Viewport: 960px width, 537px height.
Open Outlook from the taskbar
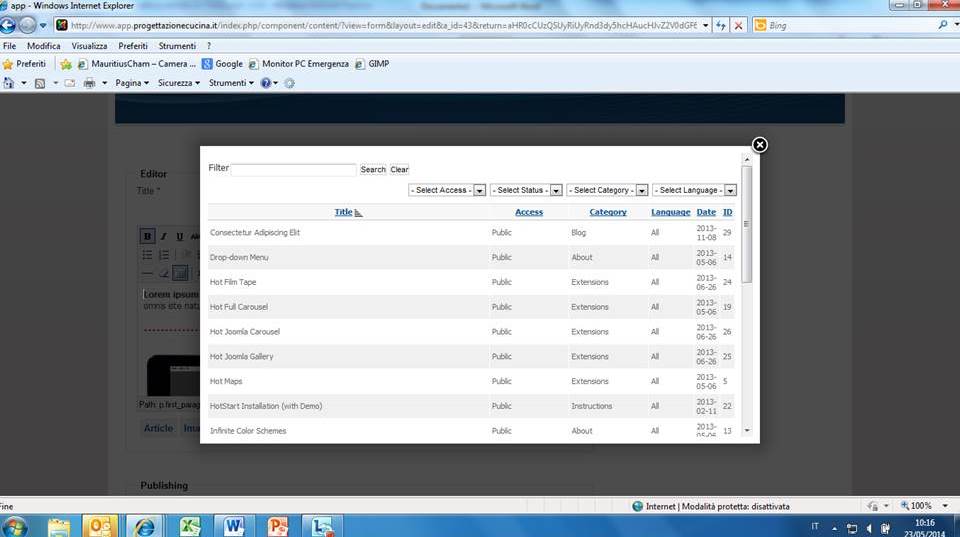[x=100, y=527]
